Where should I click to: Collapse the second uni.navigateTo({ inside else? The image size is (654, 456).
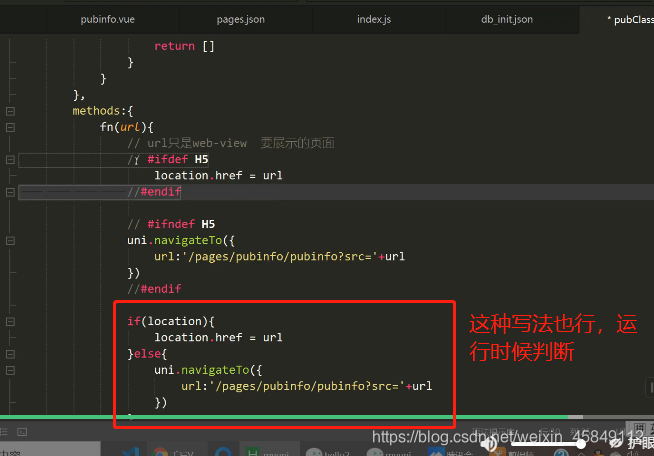pyautogui.click(x=10, y=370)
